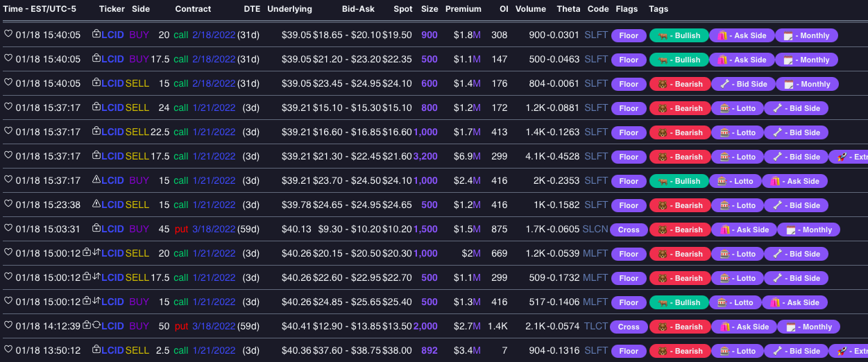Open 2/18/2022 expiration in BUY 20 call row
Viewport: 868px width, 362px height.
coord(214,35)
